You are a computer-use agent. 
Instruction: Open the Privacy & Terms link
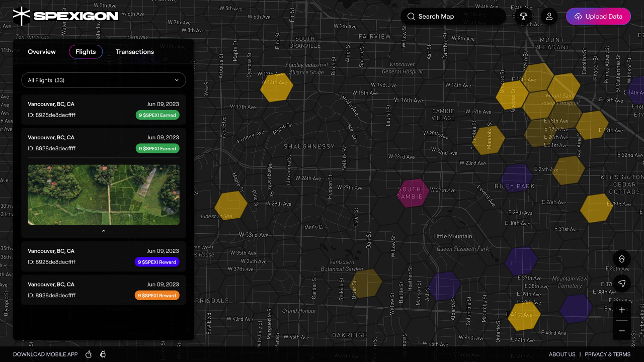608,354
